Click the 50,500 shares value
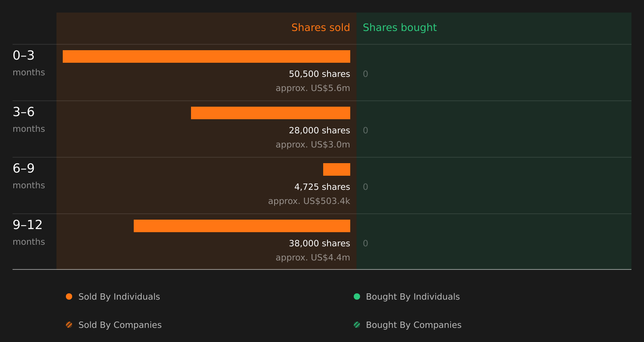The height and width of the screenshot is (342, 644). coord(319,74)
